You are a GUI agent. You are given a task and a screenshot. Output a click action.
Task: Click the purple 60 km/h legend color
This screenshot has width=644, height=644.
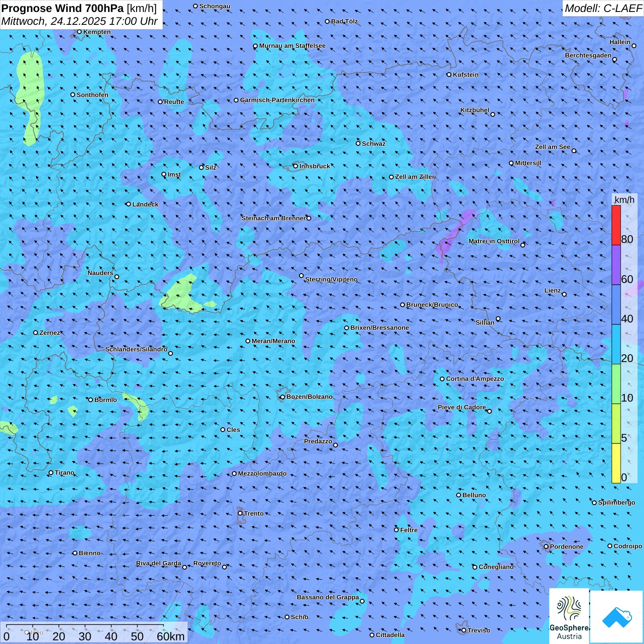616,265
